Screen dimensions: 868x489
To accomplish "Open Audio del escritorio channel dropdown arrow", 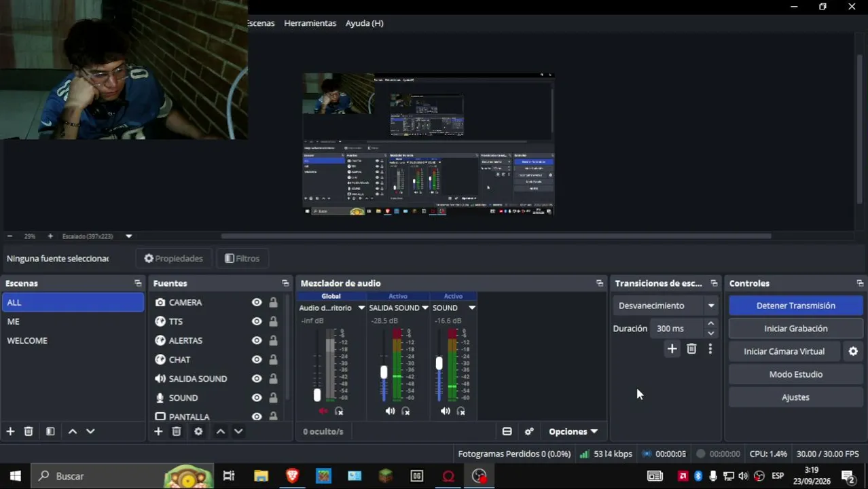I will click(x=361, y=308).
